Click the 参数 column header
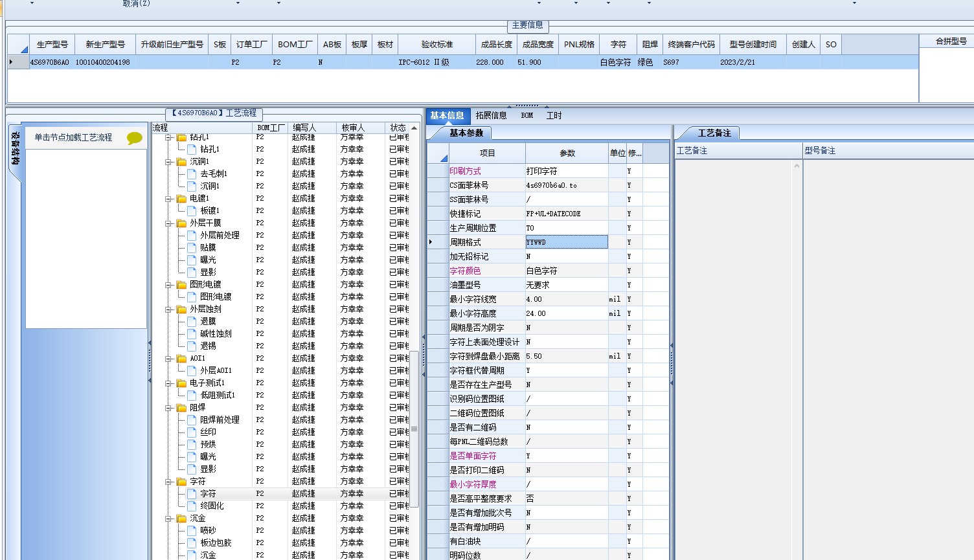This screenshot has width=974, height=560. tap(567, 153)
